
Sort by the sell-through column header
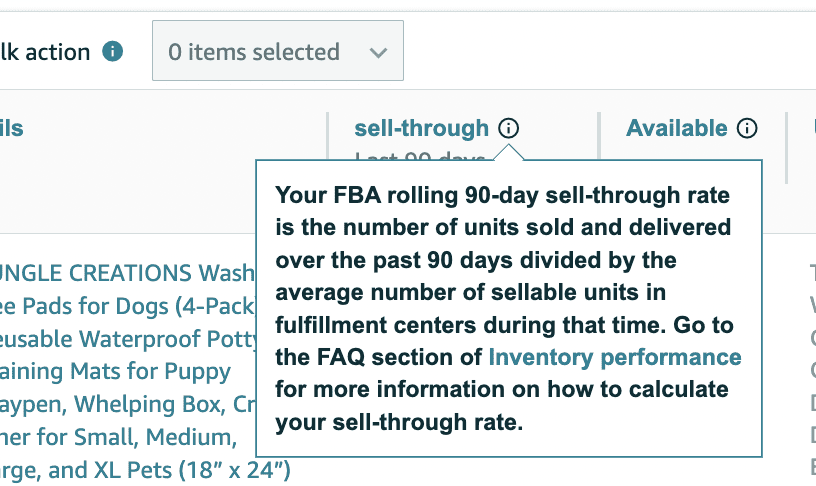[421, 128]
